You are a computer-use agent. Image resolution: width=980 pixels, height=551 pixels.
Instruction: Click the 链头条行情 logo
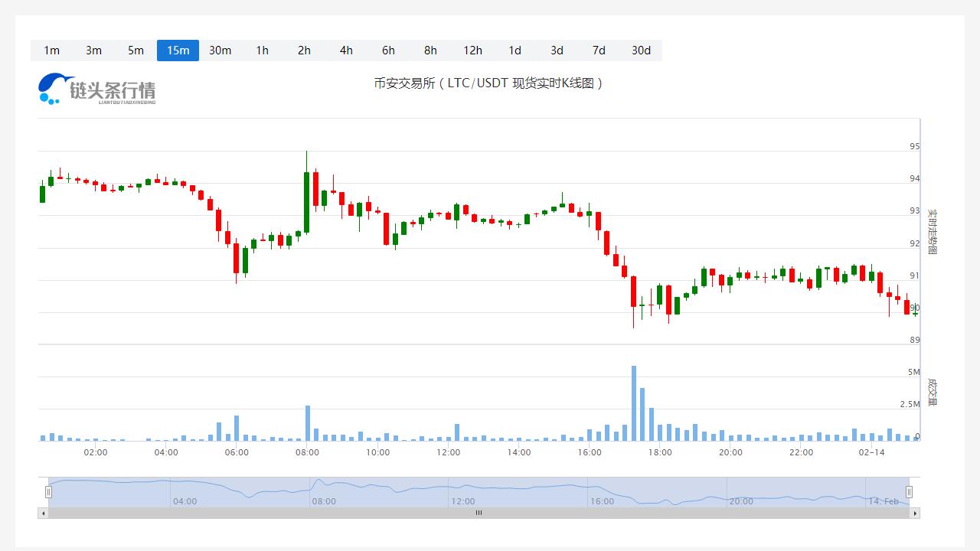click(96, 89)
